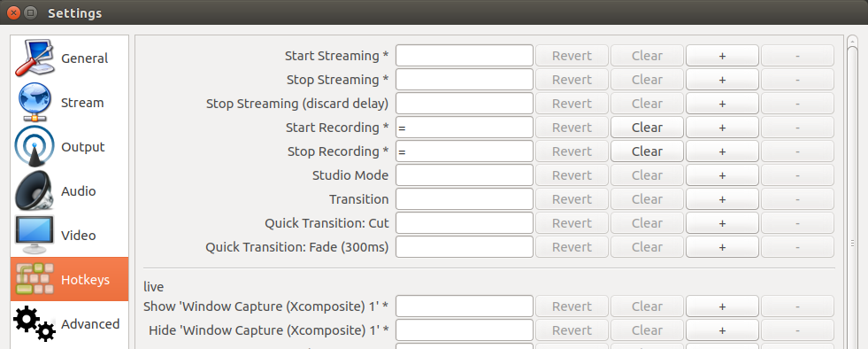Open Output settings via the antenna icon

click(35, 146)
